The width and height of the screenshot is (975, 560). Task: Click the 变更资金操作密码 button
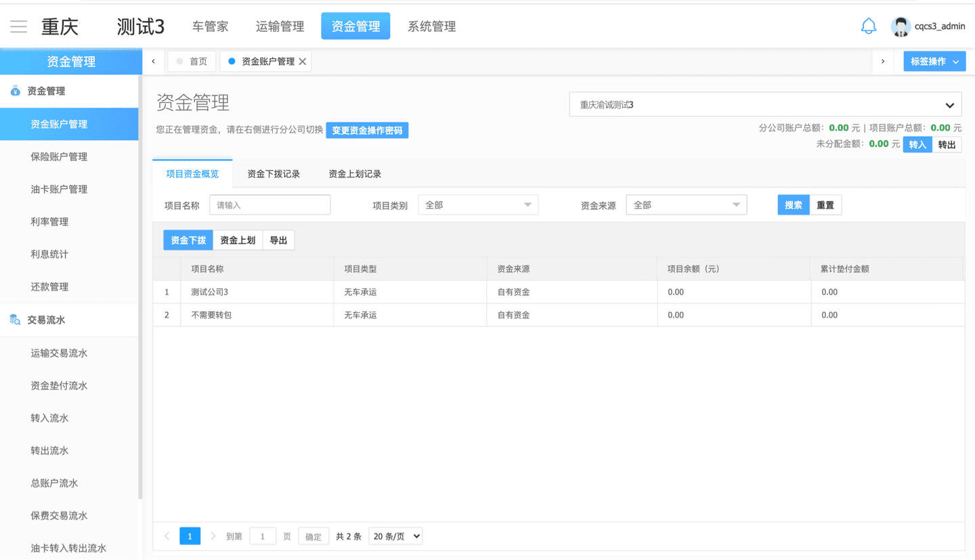(x=367, y=130)
